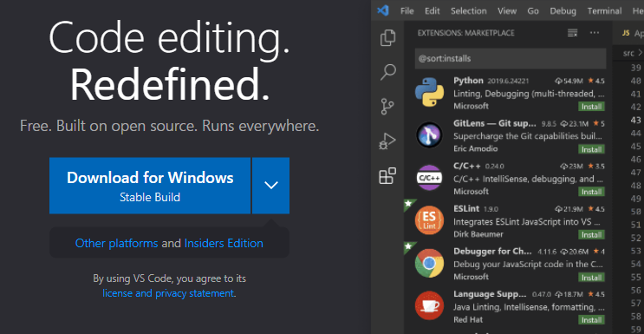Click the Eric Amodio publisher name
Screen dimensions: 644x334
[x=476, y=148]
